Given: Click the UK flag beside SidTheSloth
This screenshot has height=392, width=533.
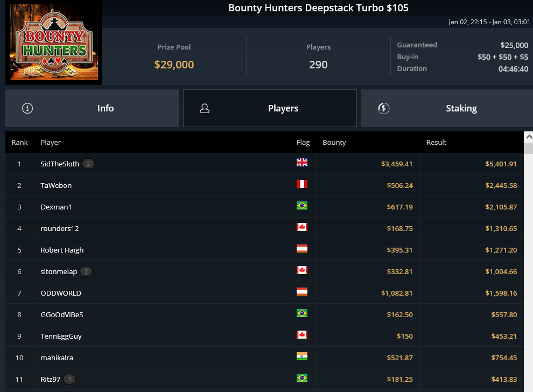Looking at the screenshot, I should pyautogui.click(x=302, y=163).
